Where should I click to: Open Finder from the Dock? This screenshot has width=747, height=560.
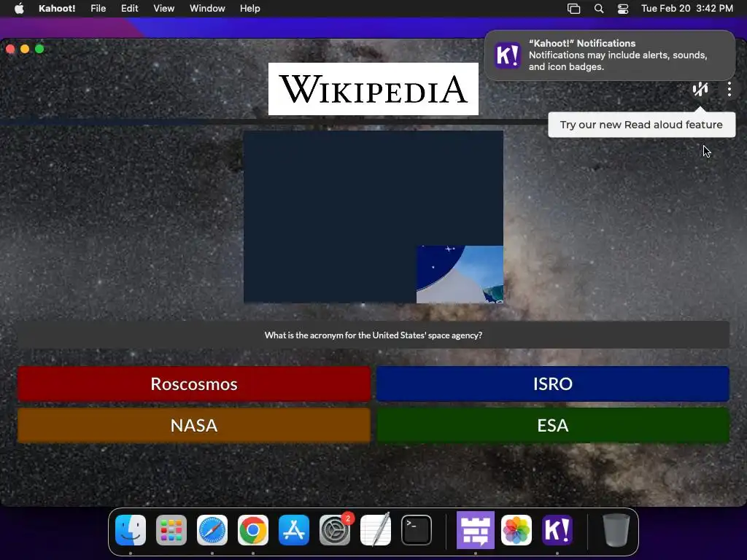131,530
